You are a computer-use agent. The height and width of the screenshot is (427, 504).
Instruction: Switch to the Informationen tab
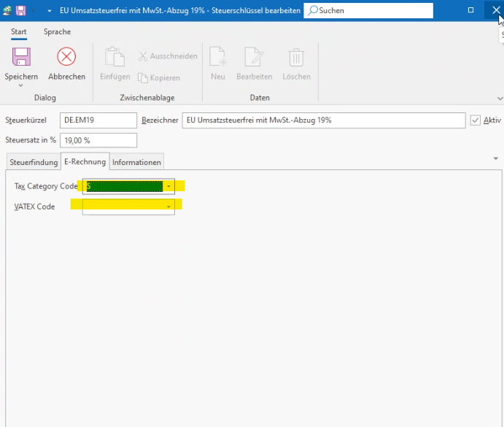[x=136, y=162]
